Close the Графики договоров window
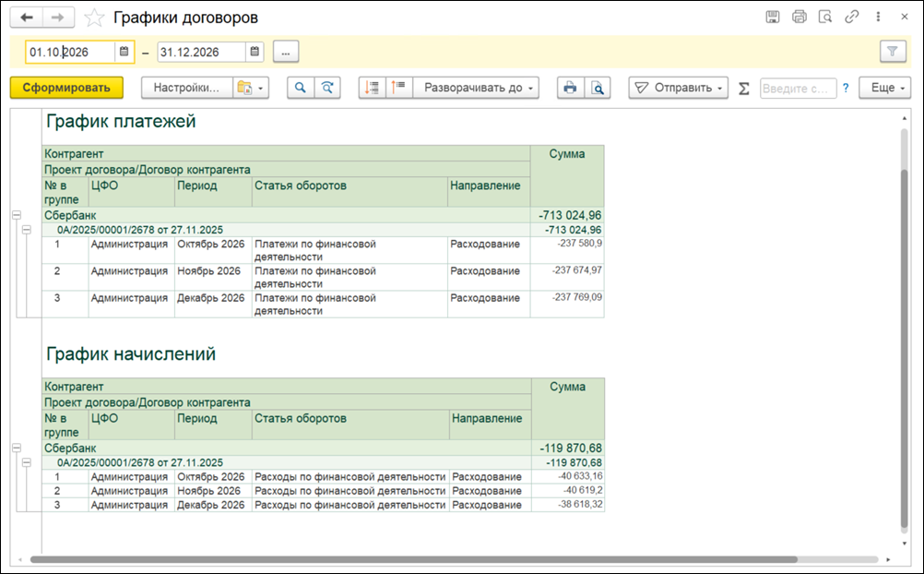This screenshot has width=924, height=574. click(905, 18)
